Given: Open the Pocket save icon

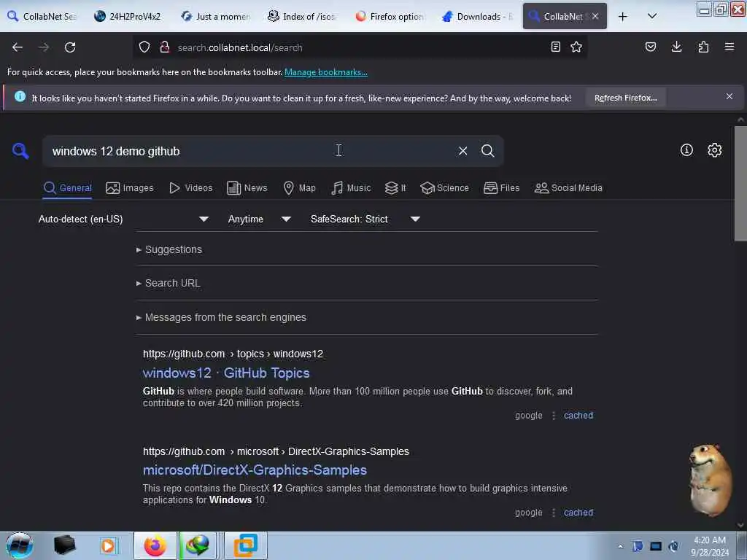Looking at the screenshot, I should (650, 47).
